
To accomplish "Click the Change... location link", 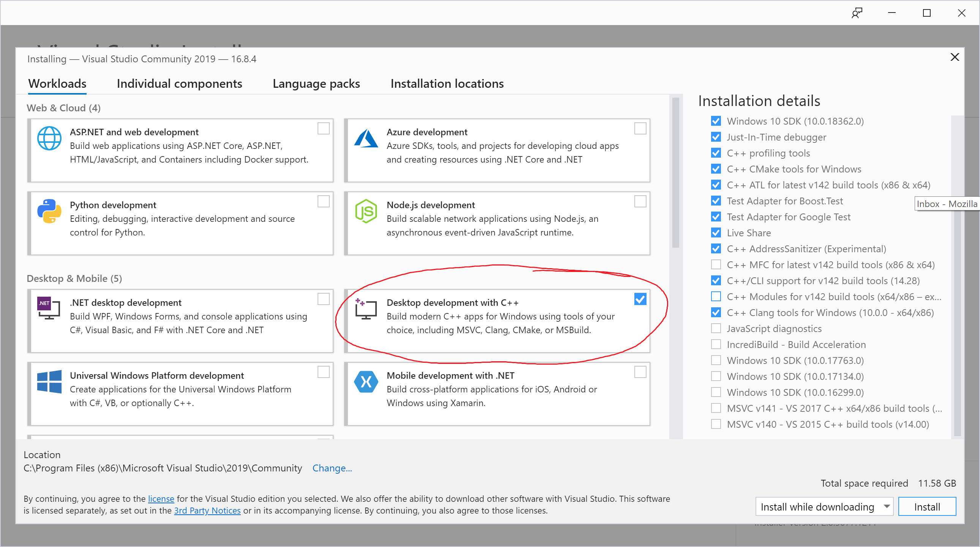I will coord(332,468).
